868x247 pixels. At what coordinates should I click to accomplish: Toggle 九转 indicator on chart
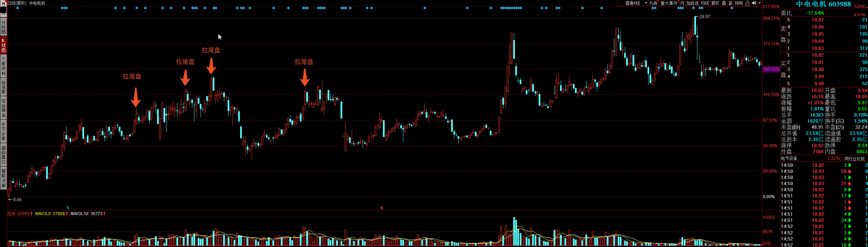653,3
